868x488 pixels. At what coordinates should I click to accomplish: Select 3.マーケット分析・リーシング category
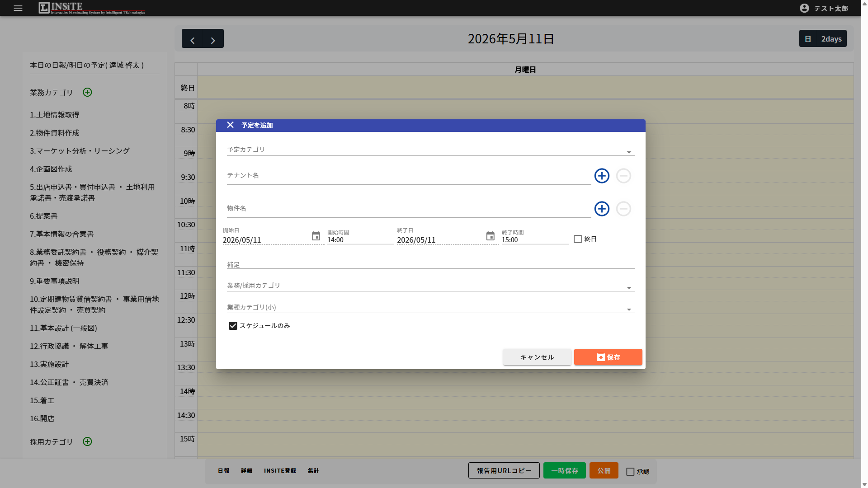(x=80, y=151)
